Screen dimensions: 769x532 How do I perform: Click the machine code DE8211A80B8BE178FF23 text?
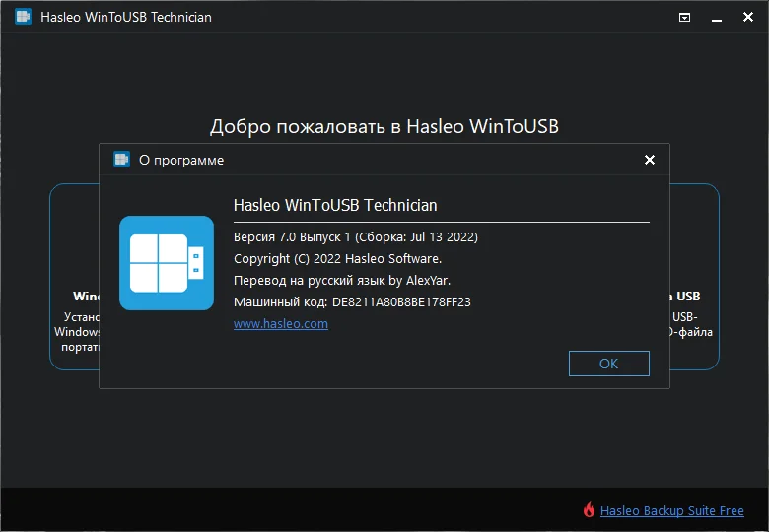(401, 302)
